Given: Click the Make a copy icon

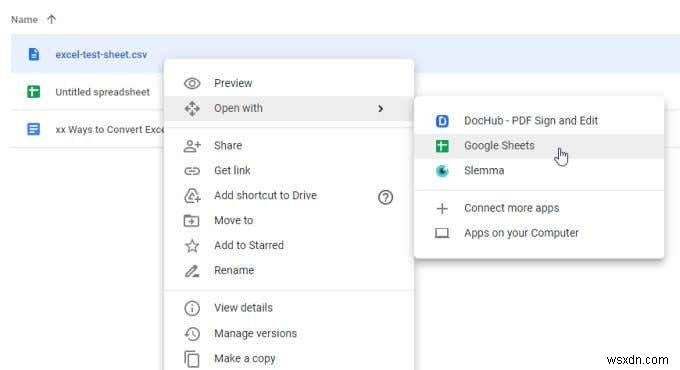Looking at the screenshot, I should [192, 359].
